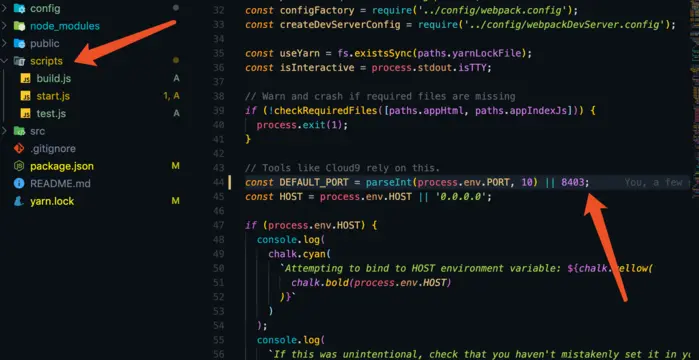Click the '1, A' status badge of start.js
The width and height of the screenshot is (699, 360).
(x=171, y=96)
